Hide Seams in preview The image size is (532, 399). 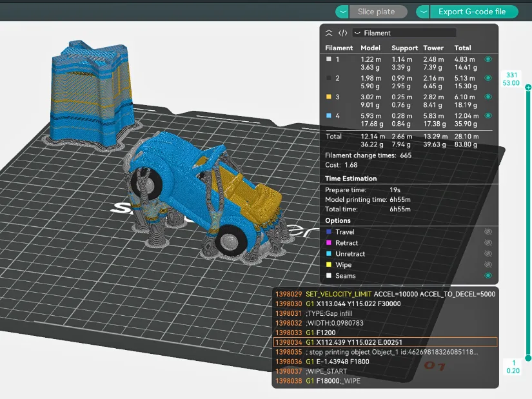click(x=488, y=275)
